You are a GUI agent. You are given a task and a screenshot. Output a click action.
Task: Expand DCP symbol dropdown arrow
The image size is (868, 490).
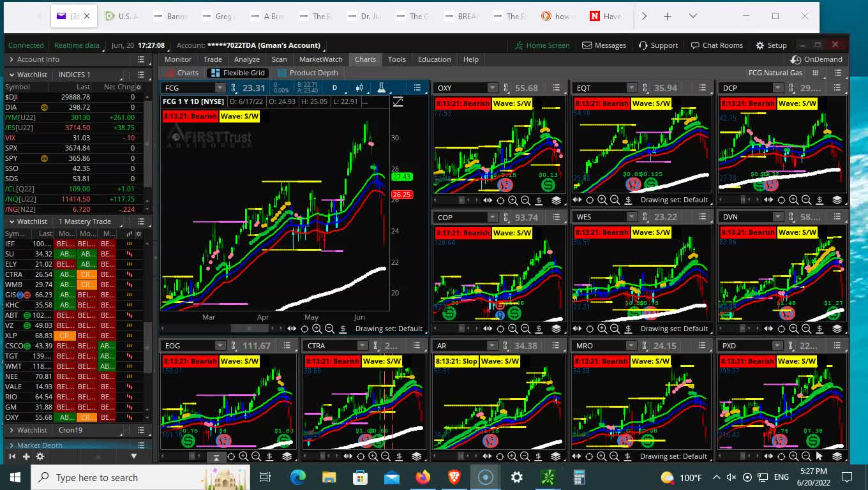click(777, 87)
